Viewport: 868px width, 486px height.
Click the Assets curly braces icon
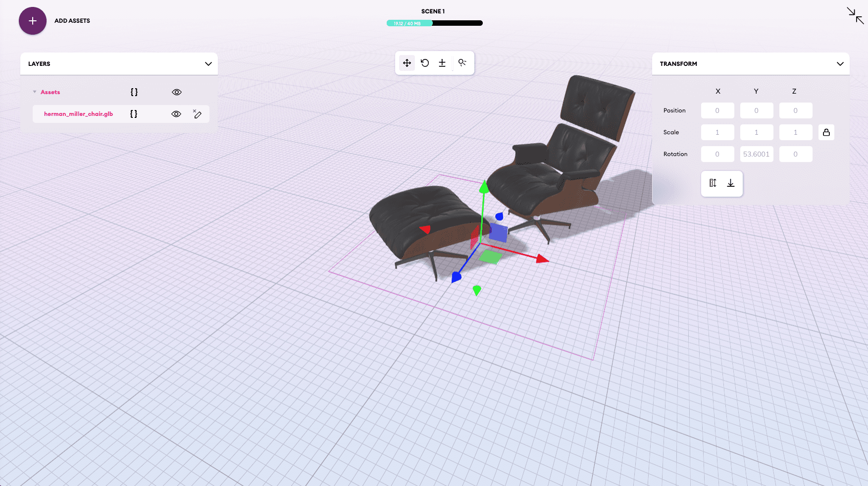134,92
